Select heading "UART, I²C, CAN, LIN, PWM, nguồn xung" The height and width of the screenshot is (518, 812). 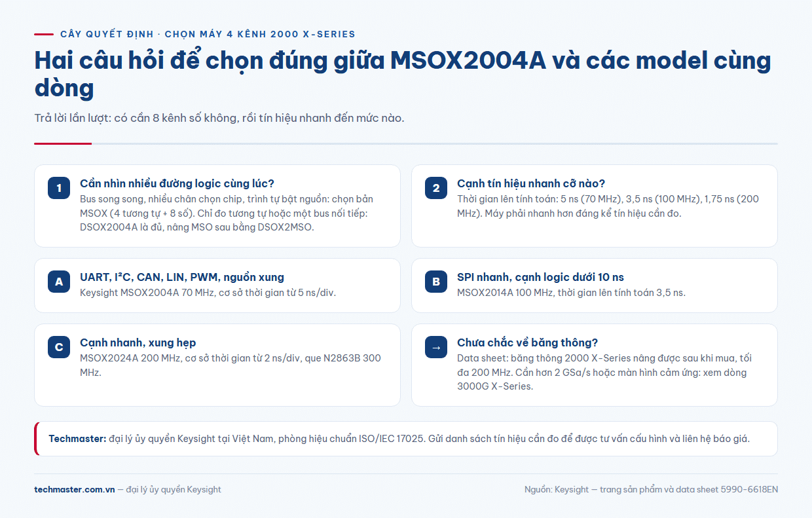click(x=182, y=277)
